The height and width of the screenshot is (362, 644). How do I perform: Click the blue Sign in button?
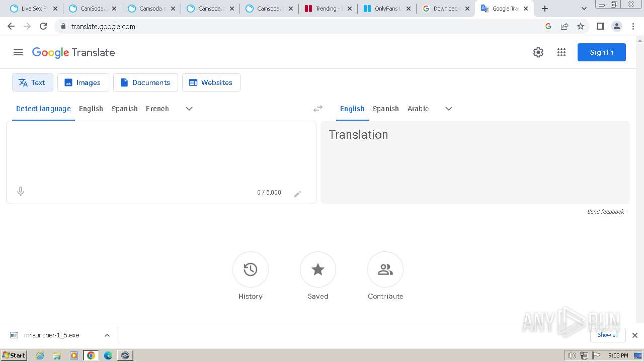601,52
